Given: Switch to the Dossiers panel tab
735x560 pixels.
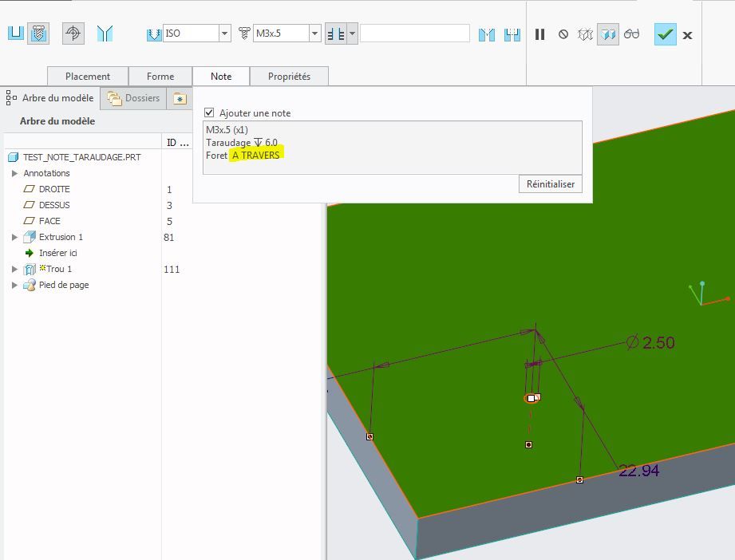Looking at the screenshot, I should point(134,98).
